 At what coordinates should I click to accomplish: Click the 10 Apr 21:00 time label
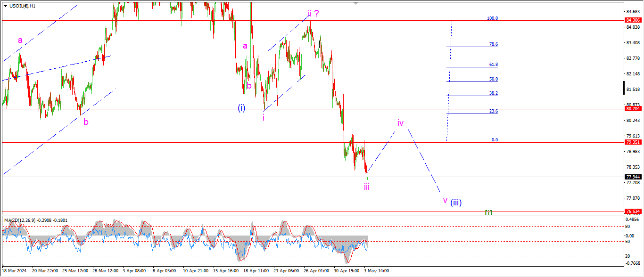196,271
